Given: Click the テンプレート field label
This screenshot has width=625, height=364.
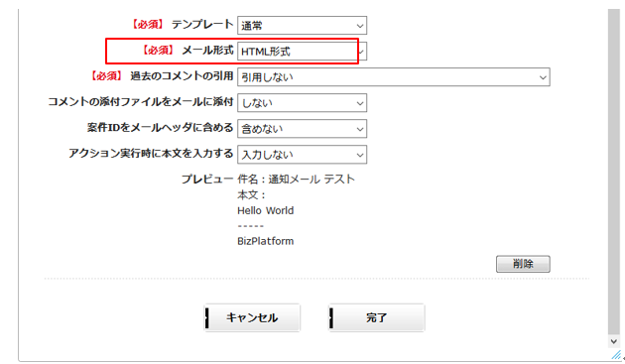Looking at the screenshot, I should pyautogui.click(x=202, y=25).
